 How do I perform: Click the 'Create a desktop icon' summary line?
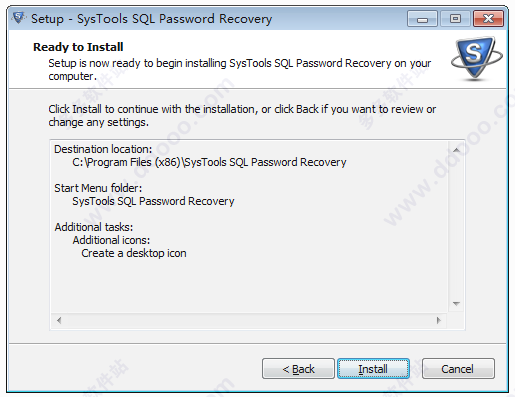(134, 253)
